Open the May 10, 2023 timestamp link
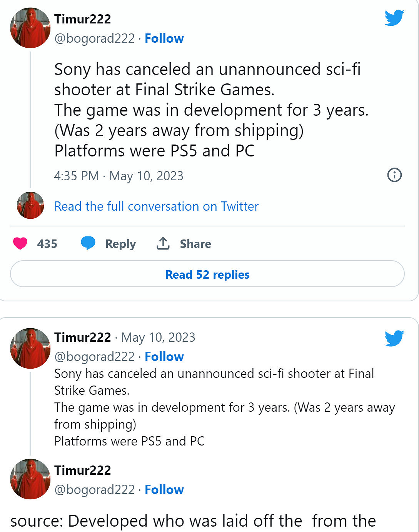 pos(159,337)
